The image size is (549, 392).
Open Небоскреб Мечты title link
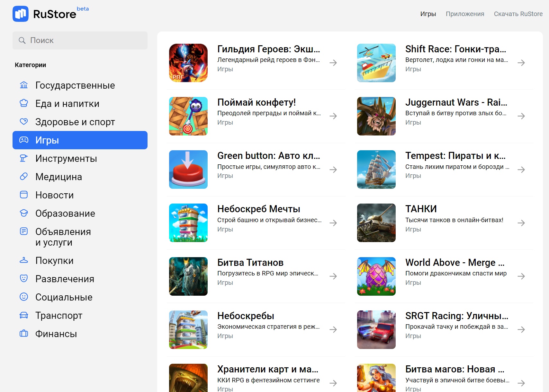tap(259, 209)
